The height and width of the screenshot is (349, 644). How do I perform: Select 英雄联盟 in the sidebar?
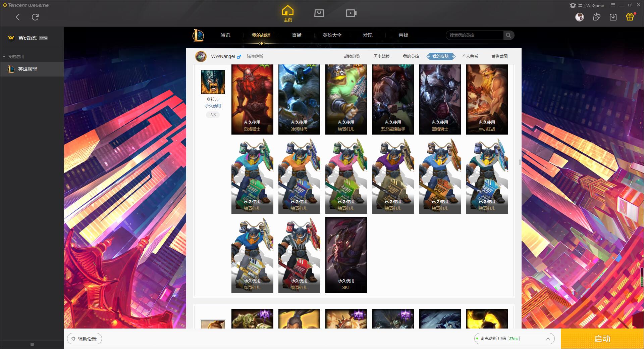point(32,69)
